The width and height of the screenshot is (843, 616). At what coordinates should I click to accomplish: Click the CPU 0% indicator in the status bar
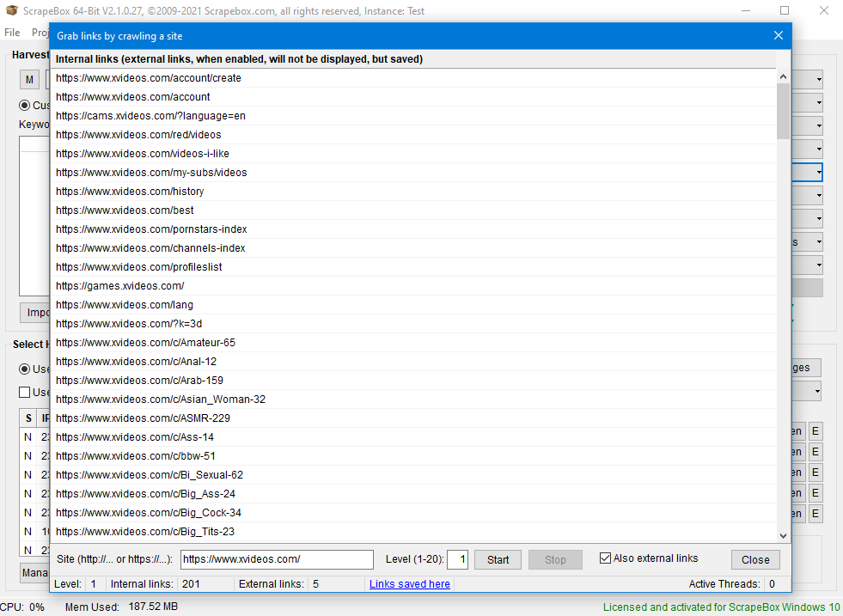click(22, 607)
